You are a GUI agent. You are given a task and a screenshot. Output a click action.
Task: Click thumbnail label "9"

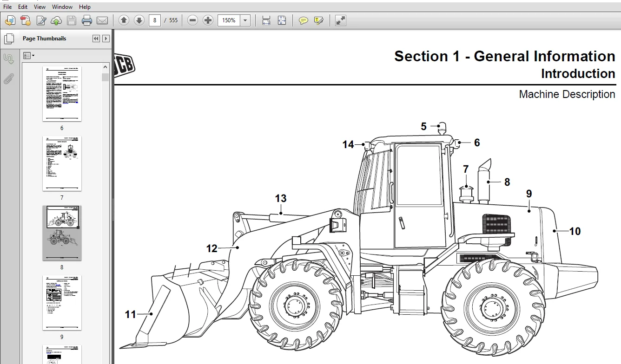pyautogui.click(x=62, y=337)
